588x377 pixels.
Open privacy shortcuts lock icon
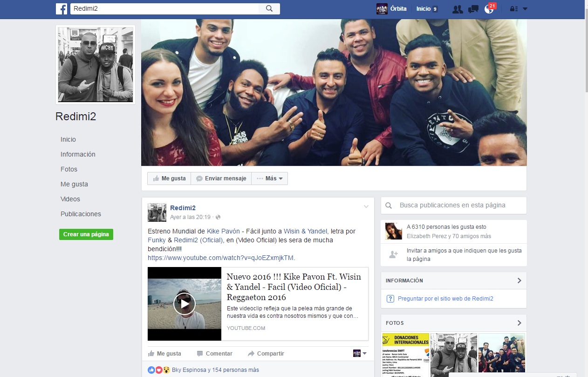coord(514,9)
